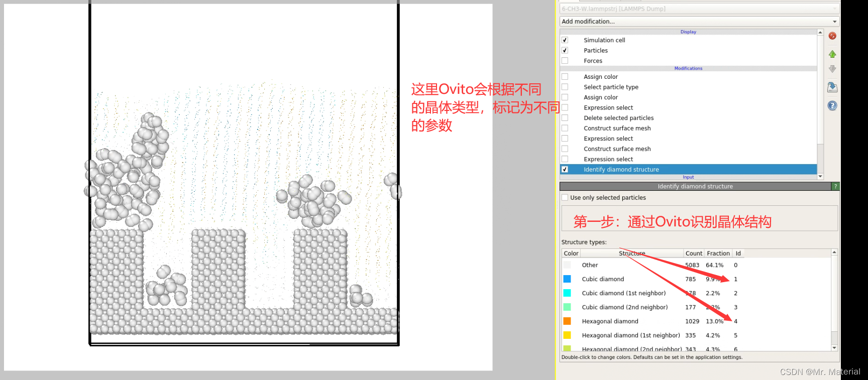
Task: Enable Forces display checkbox
Action: point(565,61)
